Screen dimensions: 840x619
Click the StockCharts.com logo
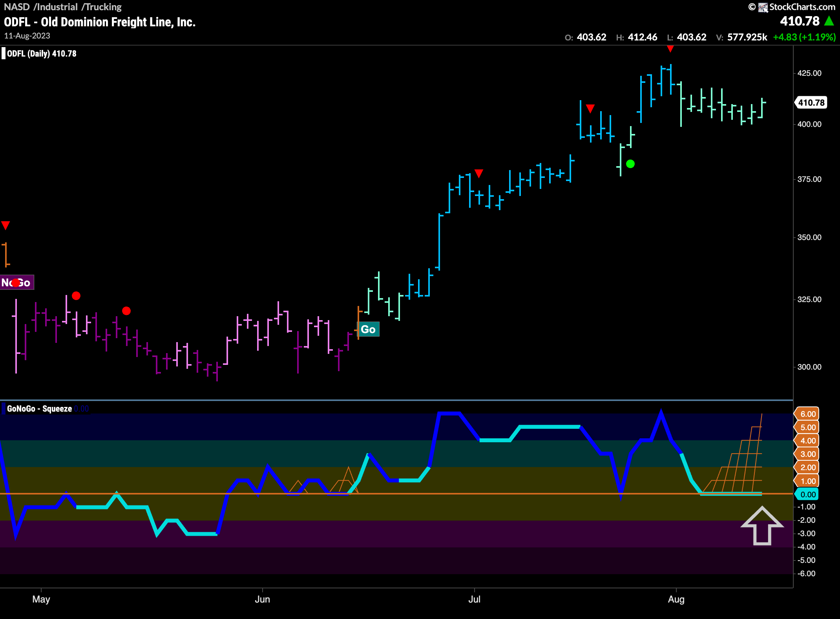pos(796,7)
